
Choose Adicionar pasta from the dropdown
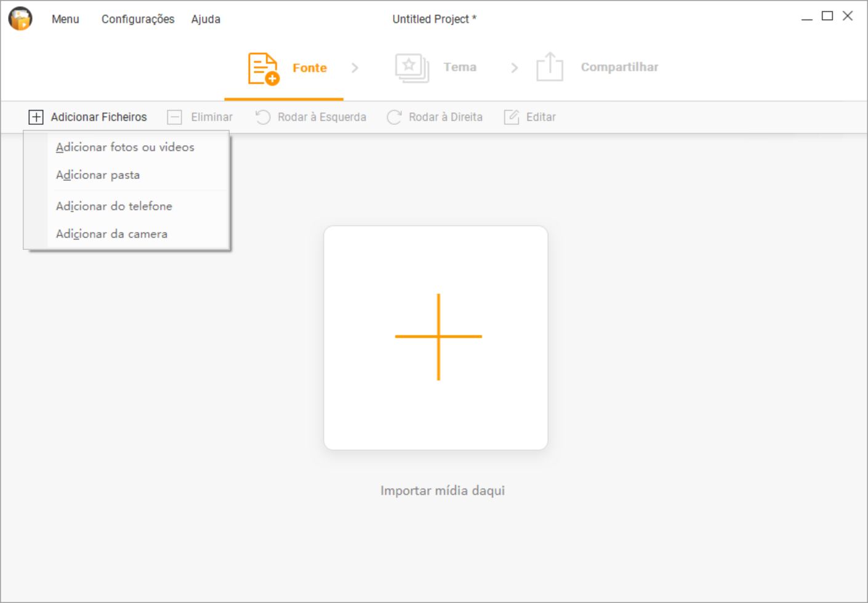click(x=98, y=175)
